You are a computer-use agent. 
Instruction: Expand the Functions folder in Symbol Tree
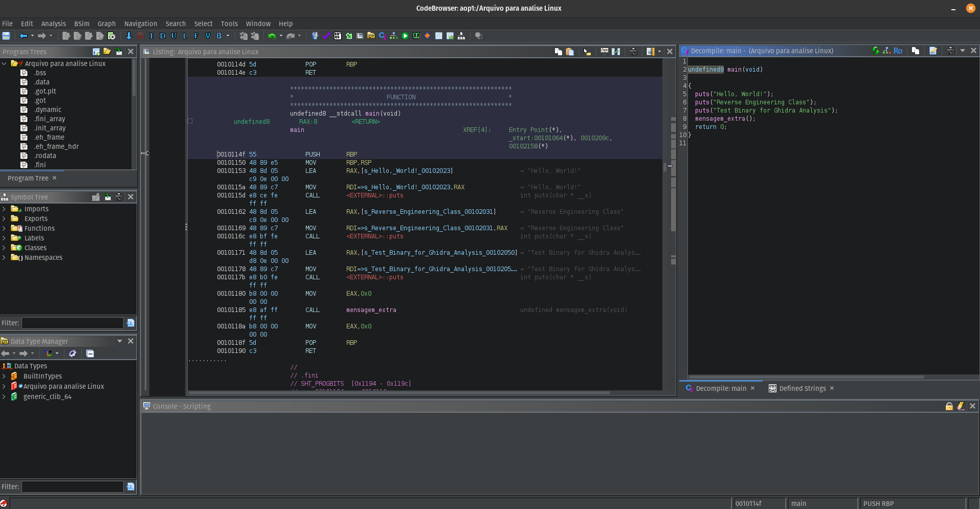(5, 228)
